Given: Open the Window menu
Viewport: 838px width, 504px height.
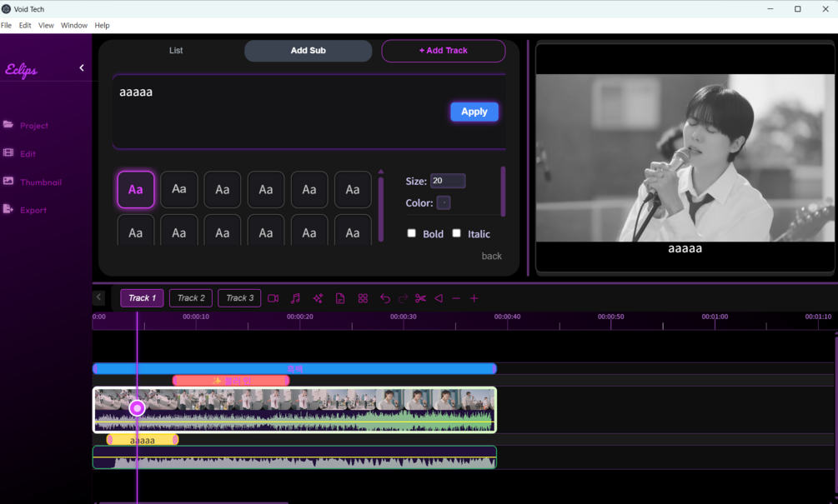Looking at the screenshot, I should pyautogui.click(x=73, y=25).
